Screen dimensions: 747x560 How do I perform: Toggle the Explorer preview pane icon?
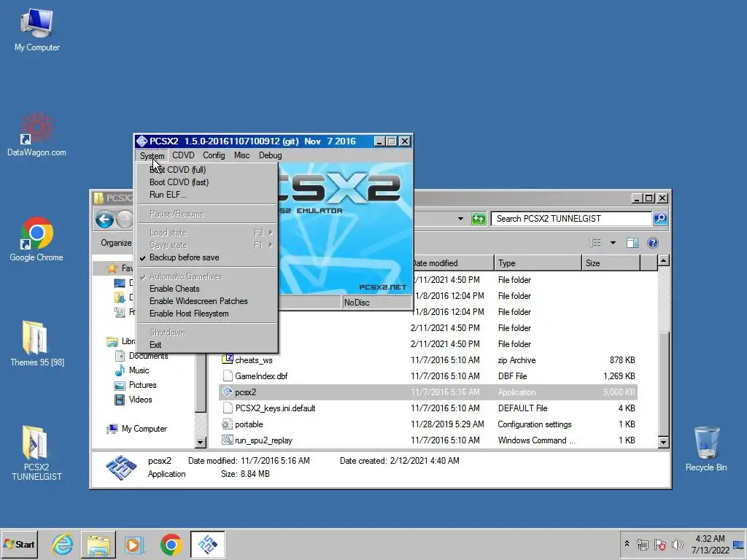click(632, 243)
